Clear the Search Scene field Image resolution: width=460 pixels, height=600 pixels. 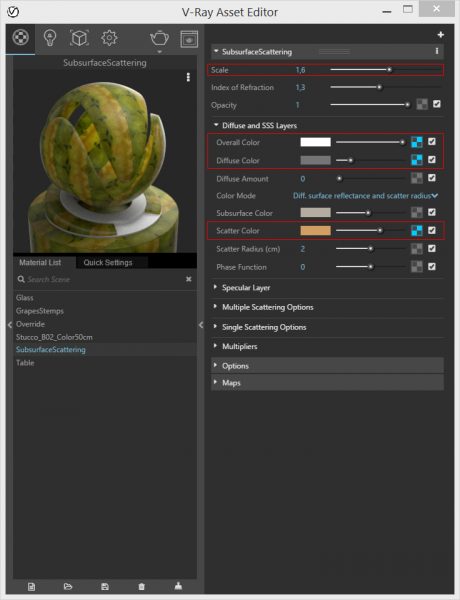188,279
